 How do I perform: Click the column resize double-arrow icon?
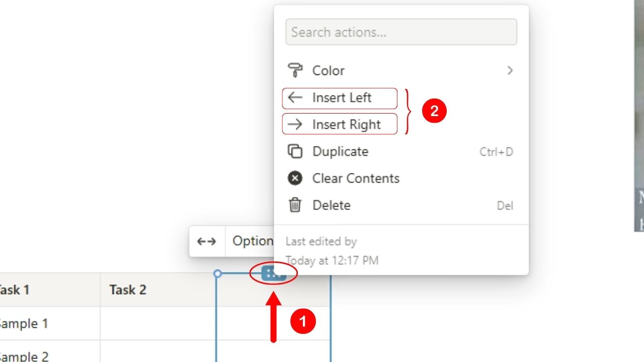[x=207, y=241]
